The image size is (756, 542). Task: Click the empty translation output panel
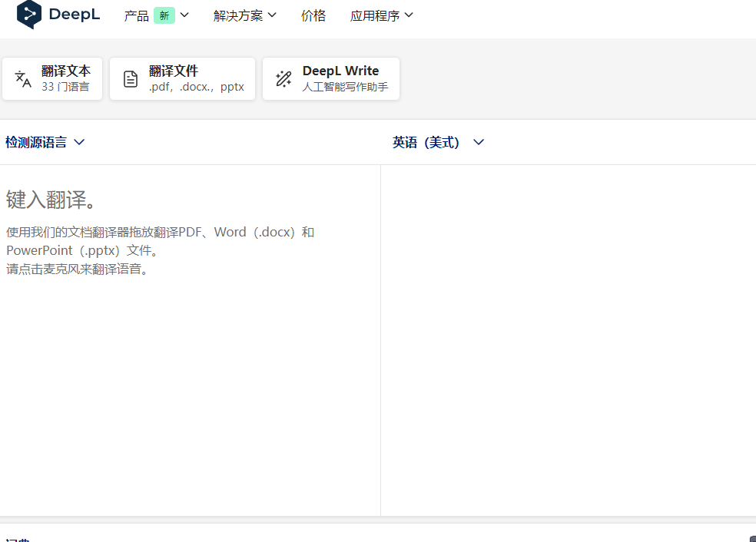point(569,340)
